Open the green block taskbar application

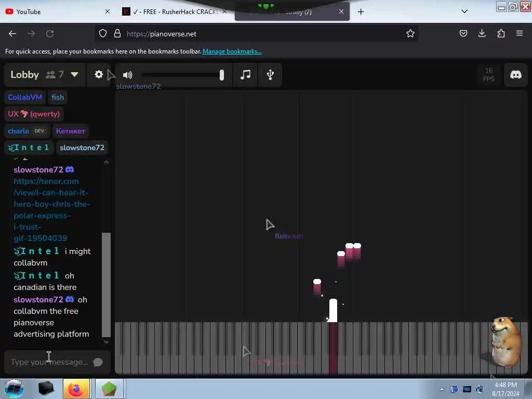[109, 389]
